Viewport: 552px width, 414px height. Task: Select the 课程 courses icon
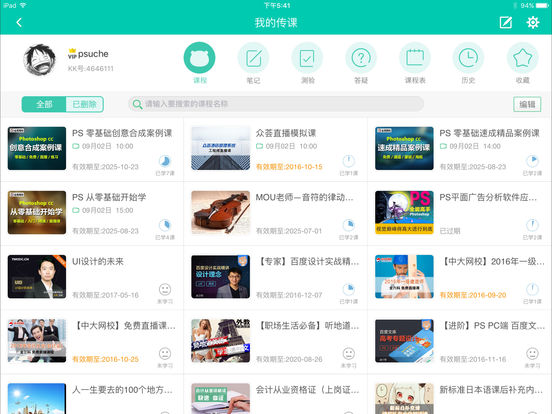(x=200, y=58)
